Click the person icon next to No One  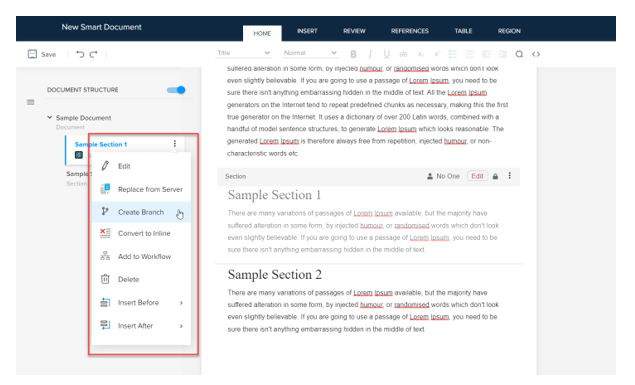(x=430, y=176)
